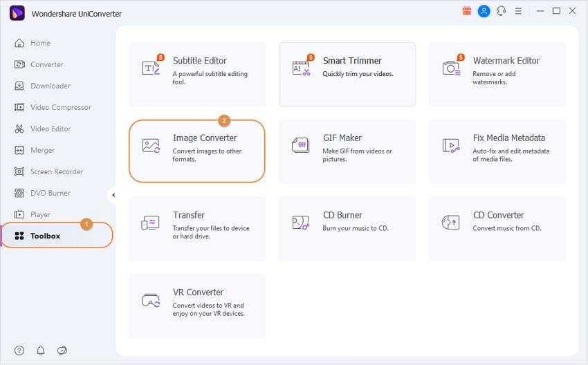Select Converter in the sidebar
Screen dimensions: 588x365
point(46,64)
